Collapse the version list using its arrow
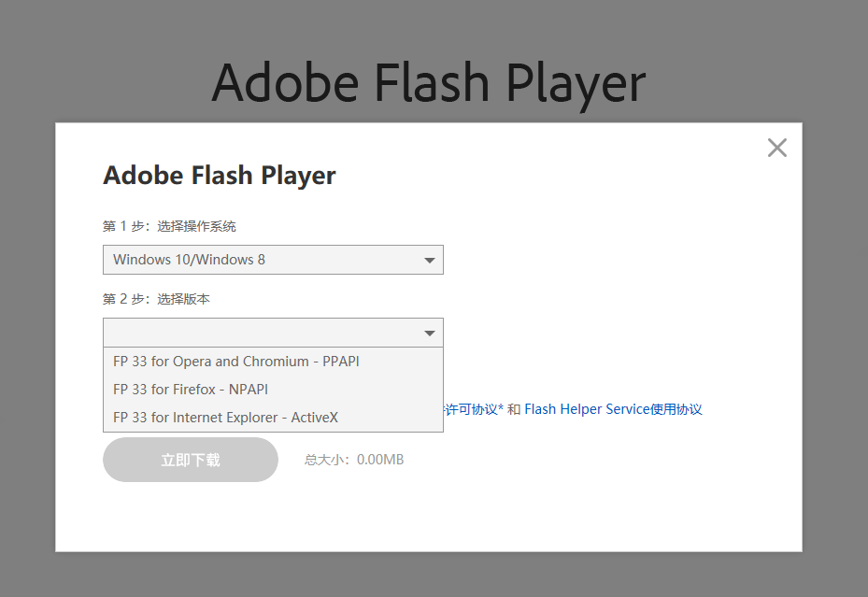This screenshot has width=868, height=597. pyautogui.click(x=430, y=333)
